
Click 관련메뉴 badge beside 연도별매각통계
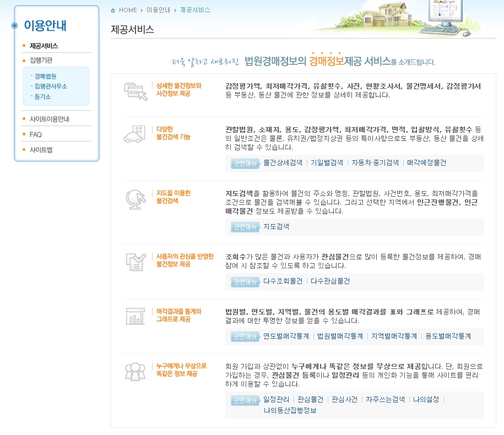(245, 336)
